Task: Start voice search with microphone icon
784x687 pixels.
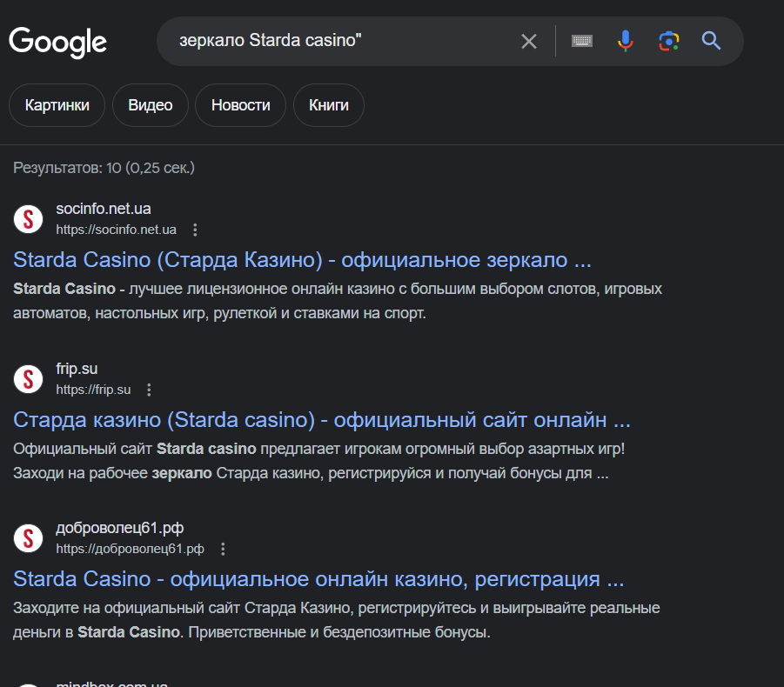Action: pos(625,41)
